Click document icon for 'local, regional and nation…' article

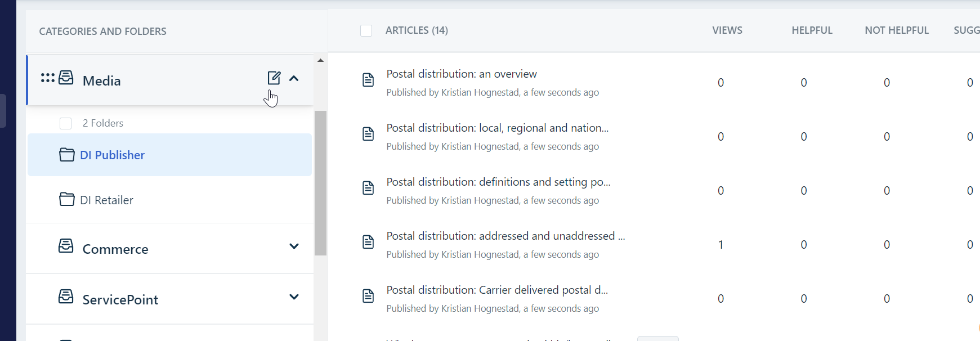click(x=368, y=134)
